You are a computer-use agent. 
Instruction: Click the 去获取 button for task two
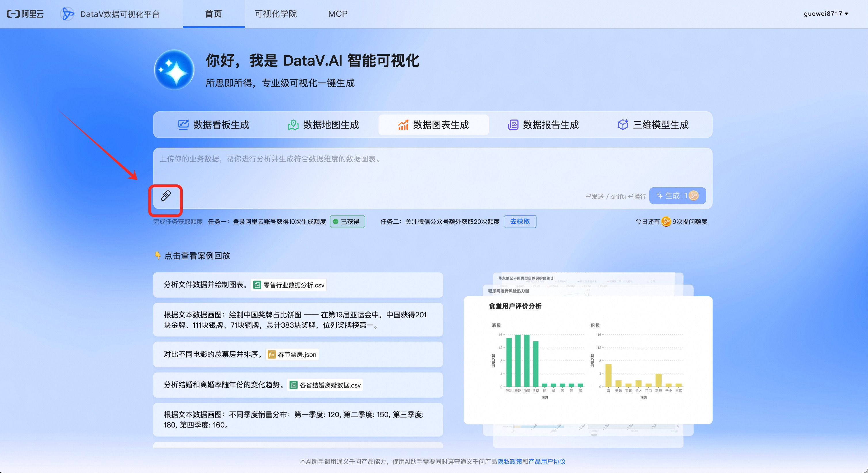[x=520, y=221]
